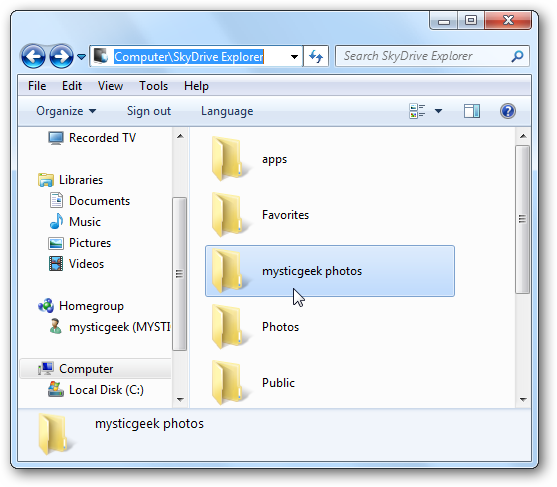Click the magnifier search icon
The height and width of the screenshot is (487, 557).
click(x=517, y=56)
